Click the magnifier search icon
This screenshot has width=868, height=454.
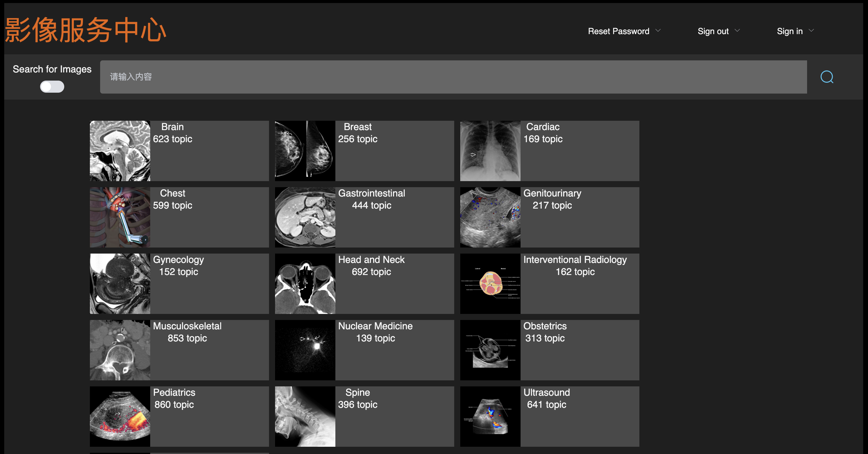827,77
